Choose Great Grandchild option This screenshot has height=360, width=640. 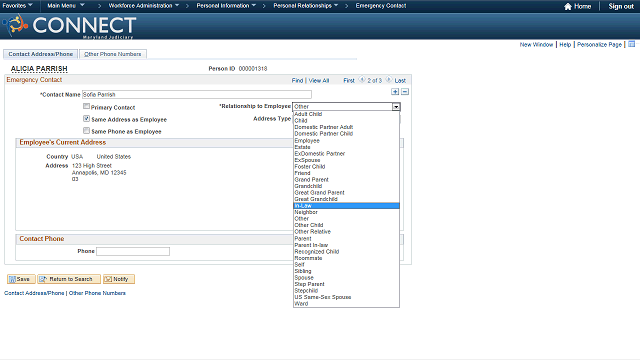click(x=346, y=199)
